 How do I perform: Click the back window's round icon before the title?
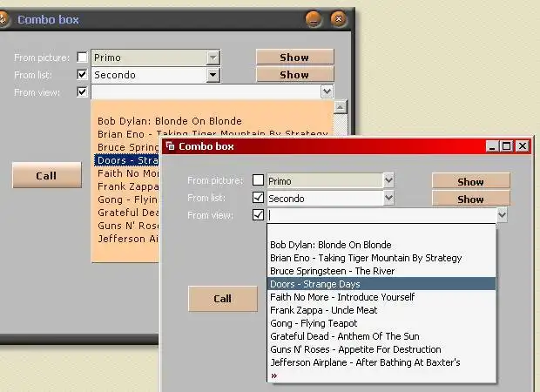point(3,19)
